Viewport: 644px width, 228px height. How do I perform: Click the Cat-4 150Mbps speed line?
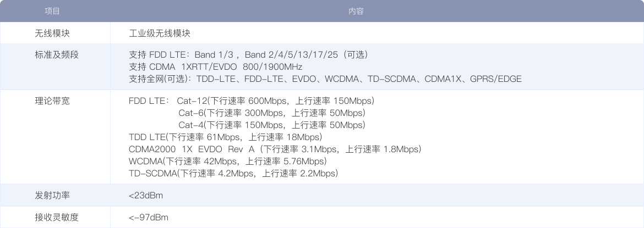pyautogui.click(x=272, y=125)
